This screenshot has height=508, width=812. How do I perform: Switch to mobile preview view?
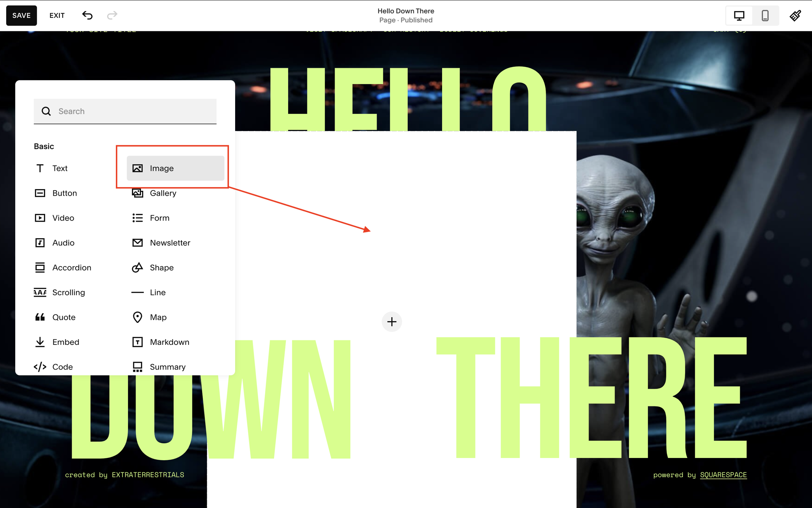765,16
